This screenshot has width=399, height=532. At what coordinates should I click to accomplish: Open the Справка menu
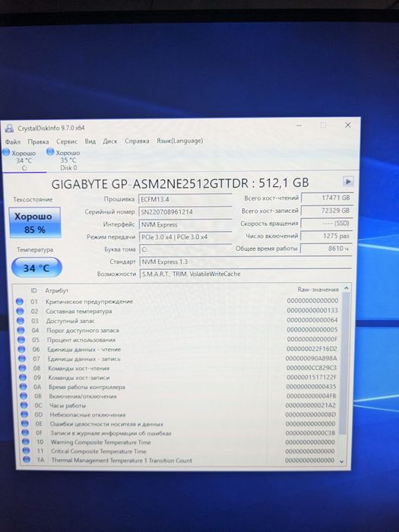(x=137, y=141)
